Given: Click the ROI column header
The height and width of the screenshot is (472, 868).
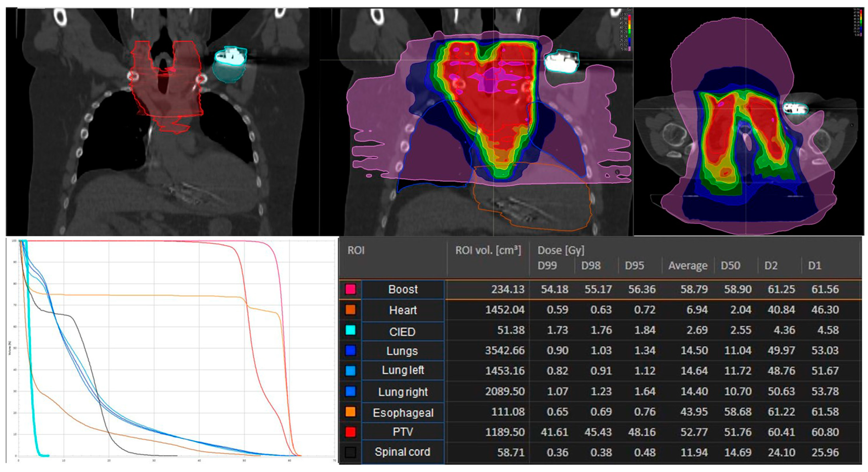Looking at the screenshot, I should [x=356, y=251].
